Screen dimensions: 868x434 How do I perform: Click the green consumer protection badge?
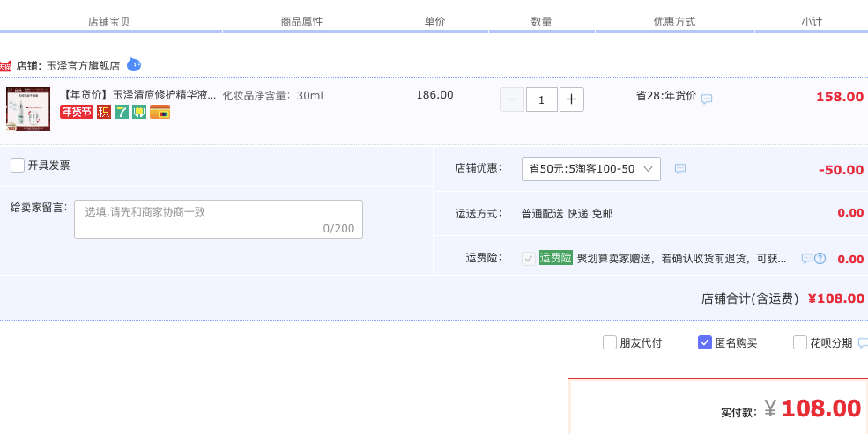(x=139, y=112)
